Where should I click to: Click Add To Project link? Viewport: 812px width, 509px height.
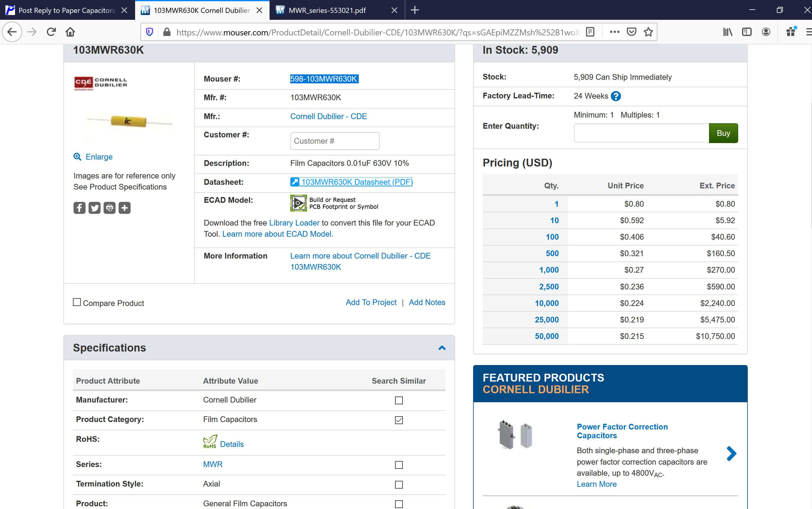click(371, 302)
